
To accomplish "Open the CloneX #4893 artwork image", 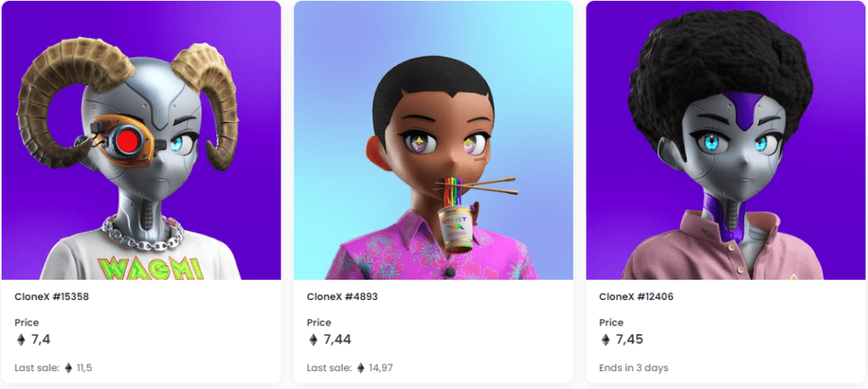I will tap(433, 140).
